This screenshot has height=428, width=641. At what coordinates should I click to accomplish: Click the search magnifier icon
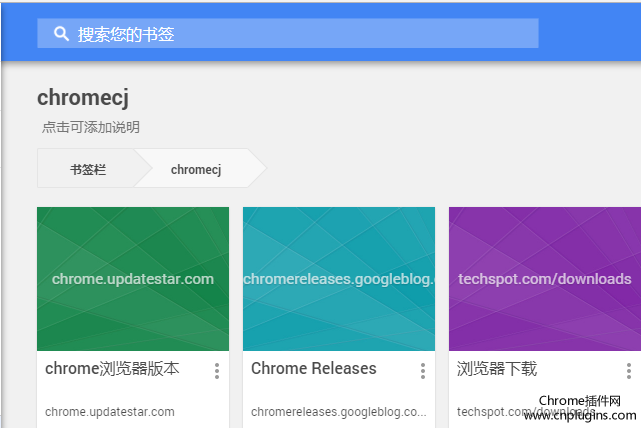click(61, 34)
